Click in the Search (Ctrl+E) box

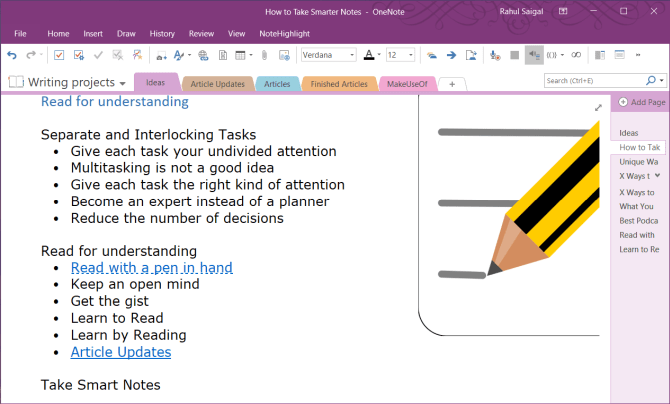click(x=595, y=80)
